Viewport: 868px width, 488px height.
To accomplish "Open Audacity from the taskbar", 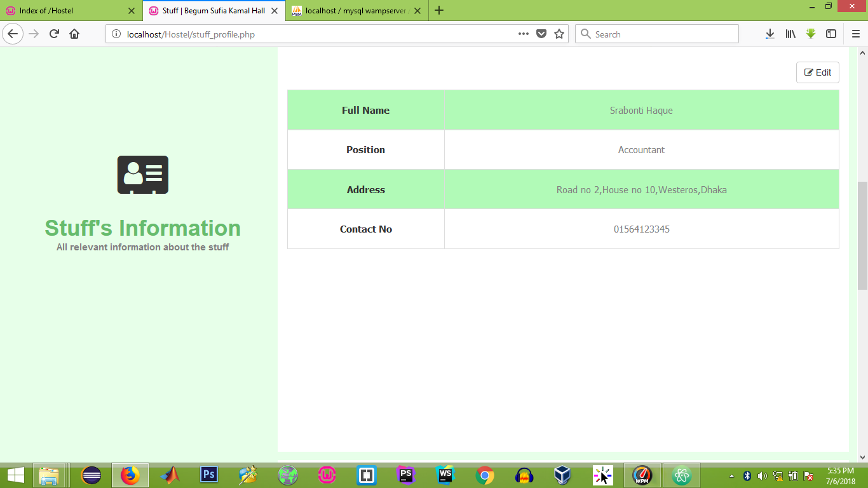I will tap(524, 475).
